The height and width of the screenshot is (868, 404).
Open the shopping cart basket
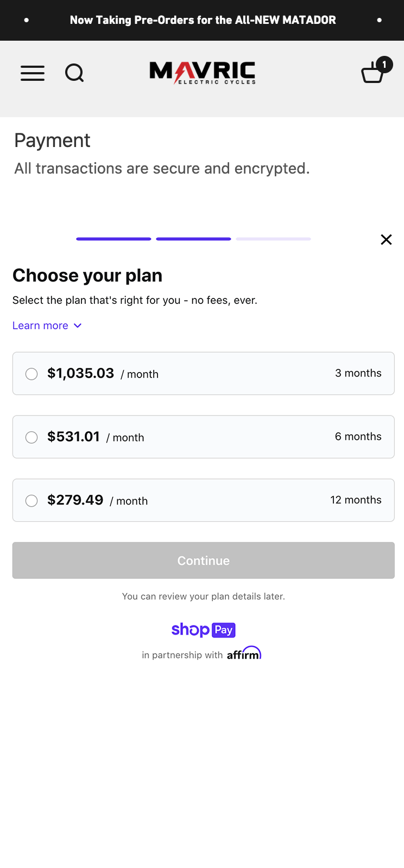tap(372, 74)
